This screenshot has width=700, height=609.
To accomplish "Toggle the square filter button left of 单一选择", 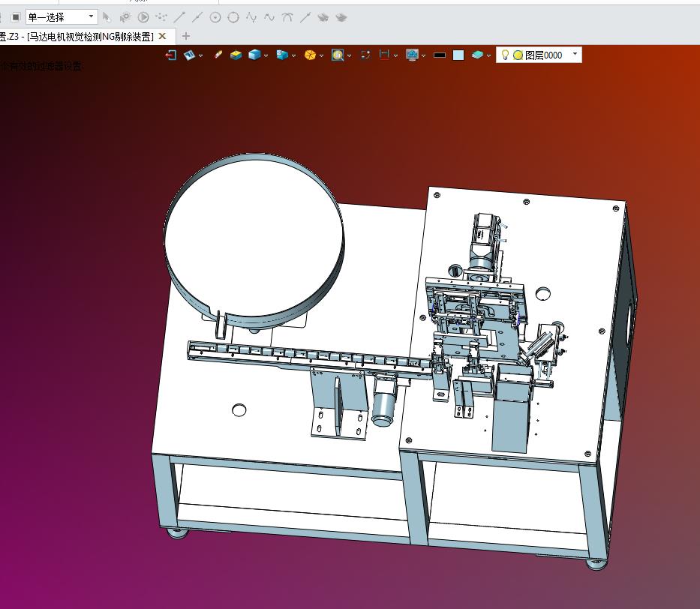I will (x=16, y=17).
